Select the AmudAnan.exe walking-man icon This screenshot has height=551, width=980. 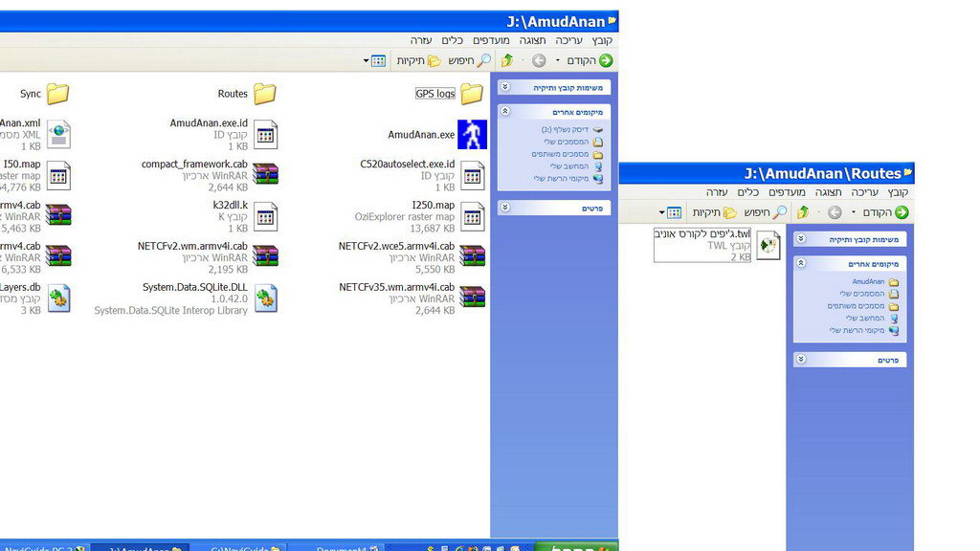pyautogui.click(x=472, y=134)
